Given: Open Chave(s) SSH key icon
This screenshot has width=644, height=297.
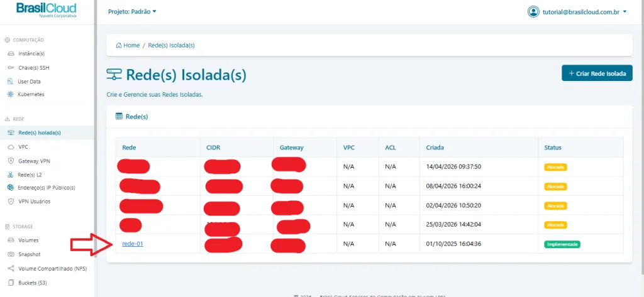Looking at the screenshot, I should tap(11, 68).
